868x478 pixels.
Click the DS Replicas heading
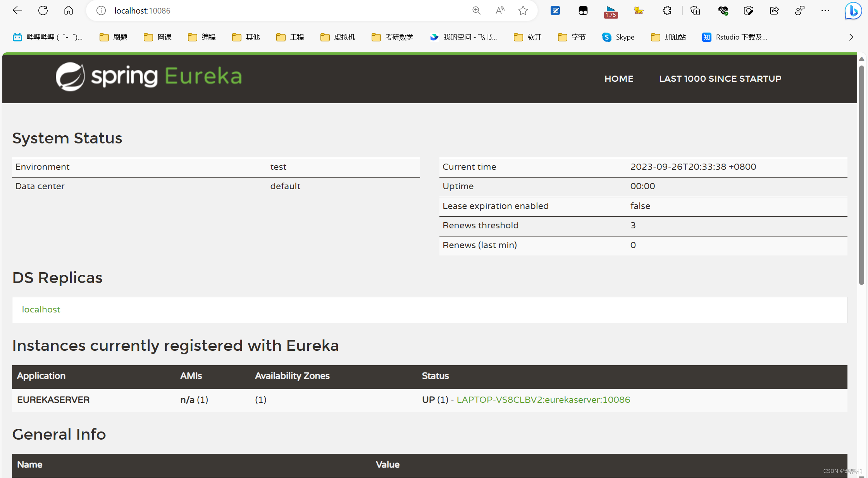click(57, 278)
